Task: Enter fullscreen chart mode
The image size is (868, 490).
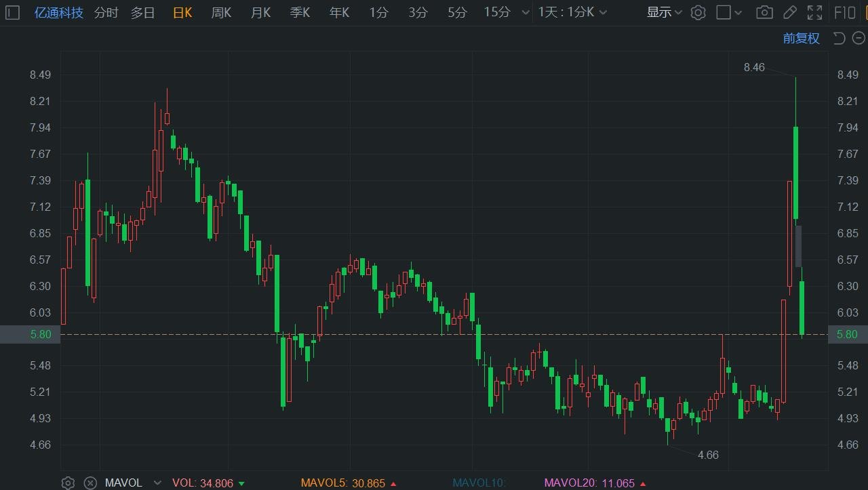Action: click(x=815, y=12)
